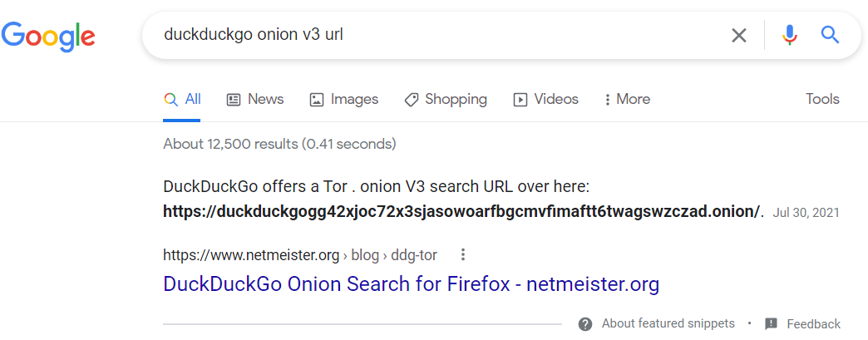Expand the More search categories menu
This screenshot has width=868, height=340.
tap(628, 100)
